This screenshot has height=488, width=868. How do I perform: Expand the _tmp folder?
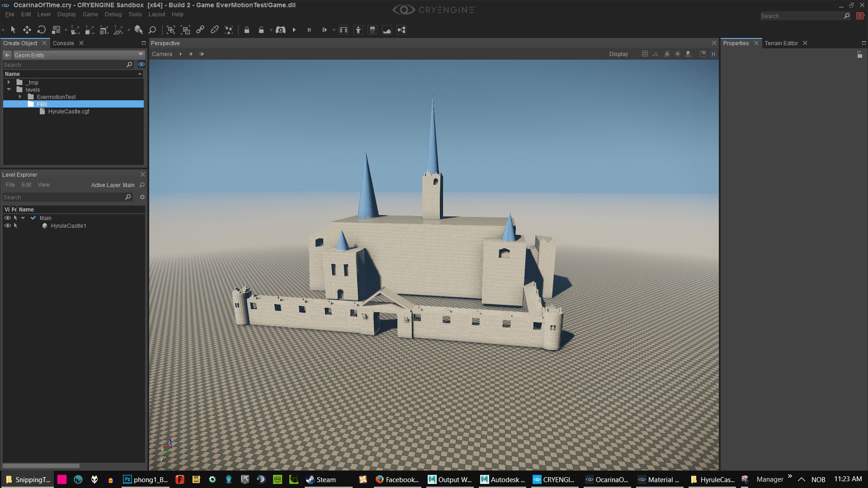click(x=9, y=82)
